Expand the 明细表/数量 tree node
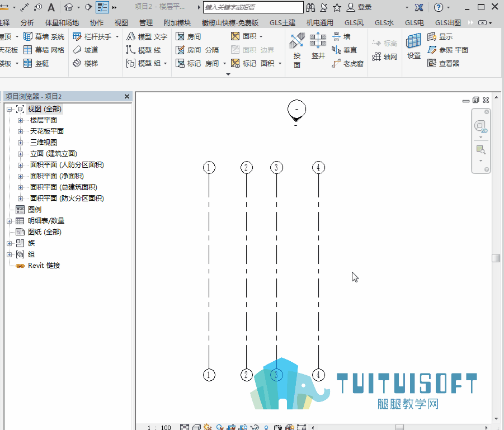This screenshot has height=430, width=504. click(x=10, y=221)
